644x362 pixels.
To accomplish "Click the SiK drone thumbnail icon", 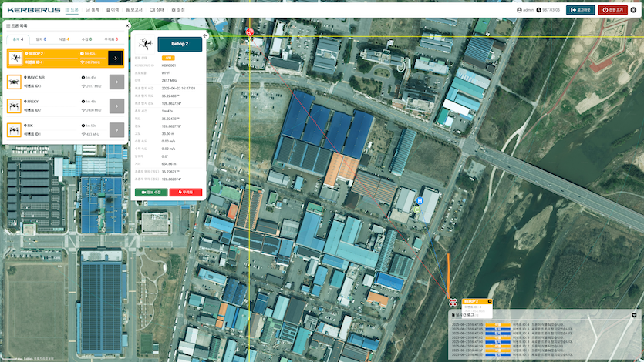I will click(15, 129).
